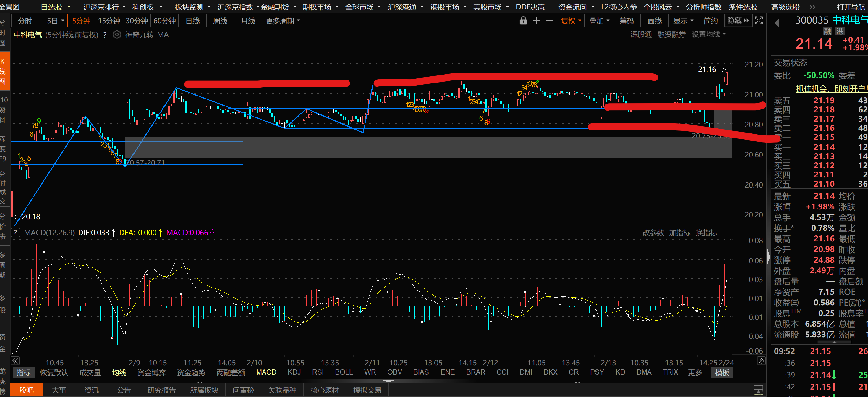Open the 复权 dropdown

[571, 21]
